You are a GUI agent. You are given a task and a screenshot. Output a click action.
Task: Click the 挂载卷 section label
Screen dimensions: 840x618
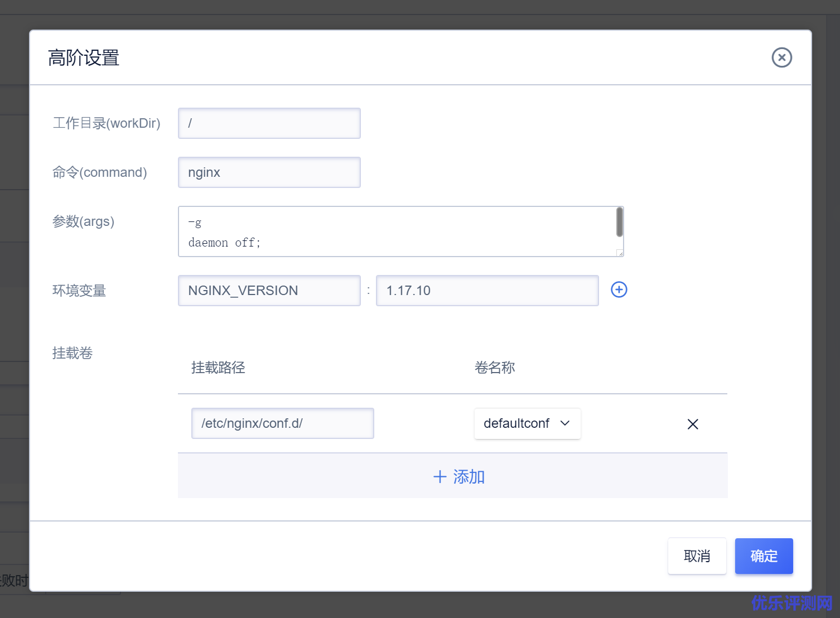pos(73,353)
